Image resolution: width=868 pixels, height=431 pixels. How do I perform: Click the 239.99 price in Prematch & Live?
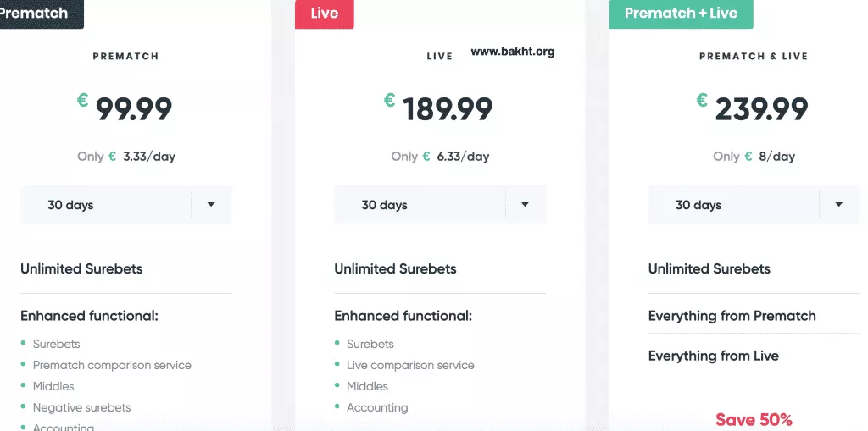[x=761, y=108]
